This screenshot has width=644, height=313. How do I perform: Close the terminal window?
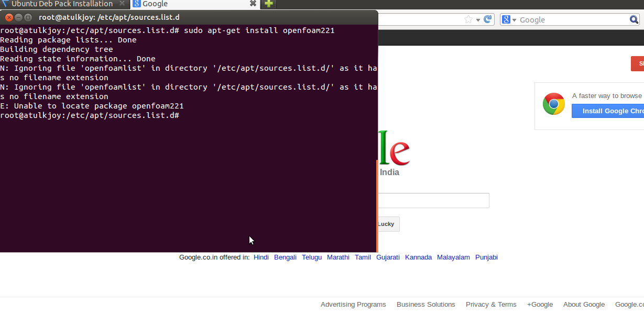tap(9, 17)
